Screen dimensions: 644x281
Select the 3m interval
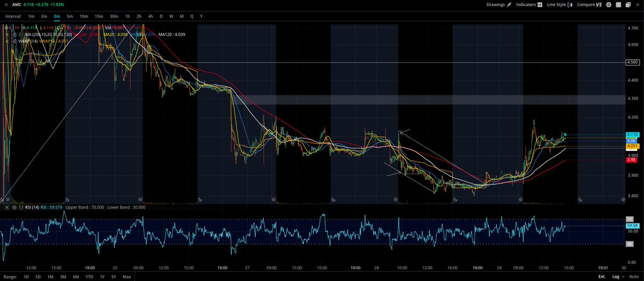57,17
